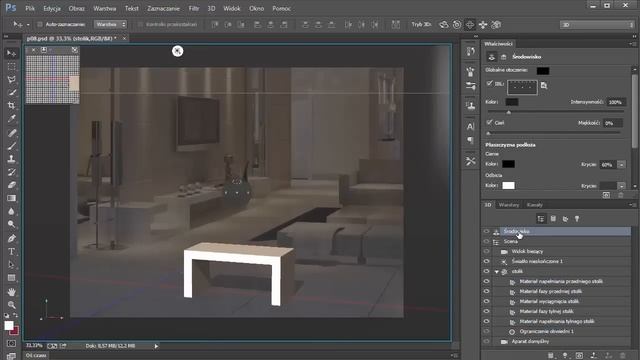Add new light via 3D panel footer
The width and height of the screenshot is (640, 360).
[x=565, y=356]
